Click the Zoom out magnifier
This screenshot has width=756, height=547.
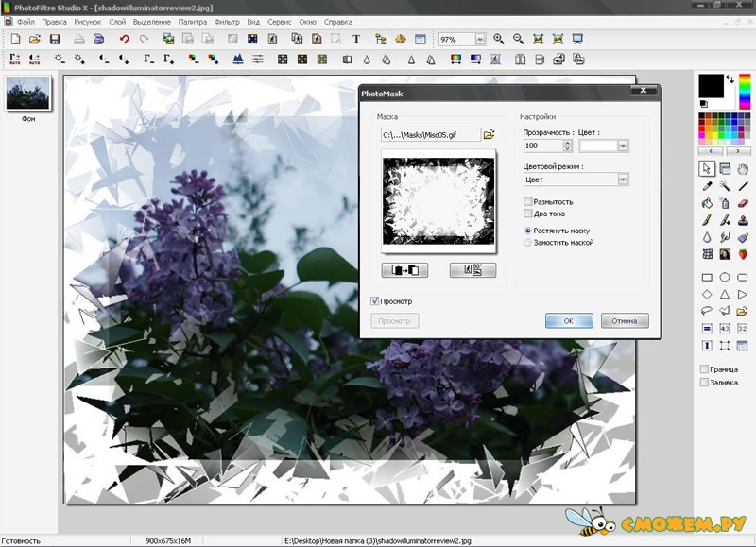[518, 39]
